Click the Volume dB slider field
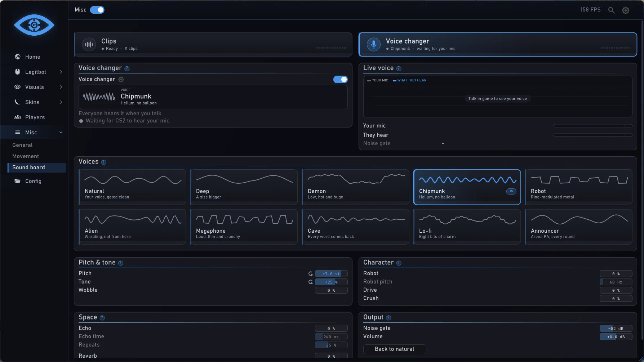644x362 pixels. [616, 337]
